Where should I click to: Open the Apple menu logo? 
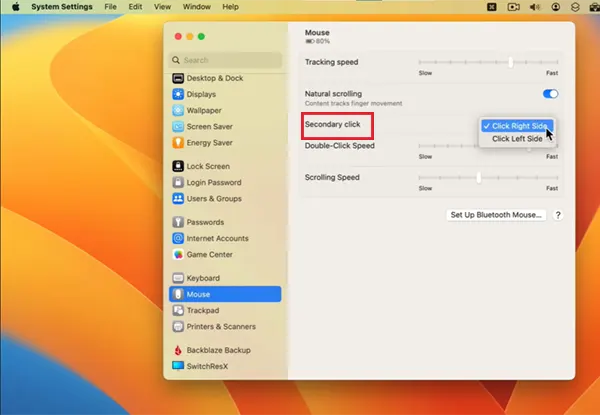(16, 7)
